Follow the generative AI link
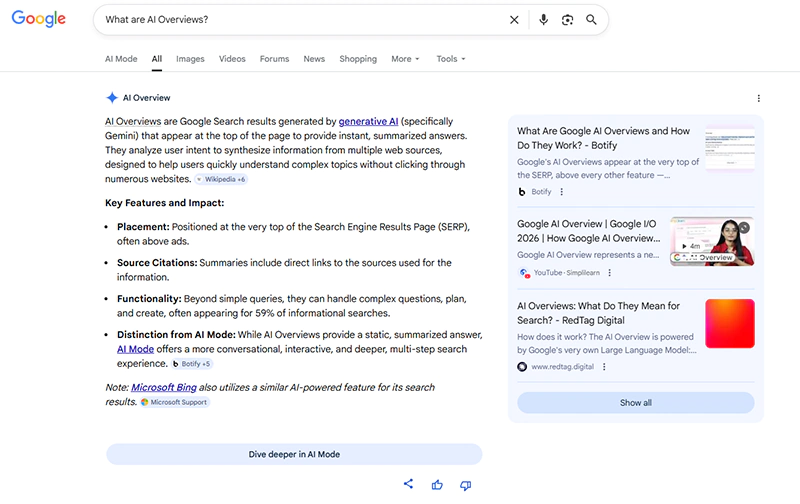This screenshot has height=504, width=800. [368, 121]
